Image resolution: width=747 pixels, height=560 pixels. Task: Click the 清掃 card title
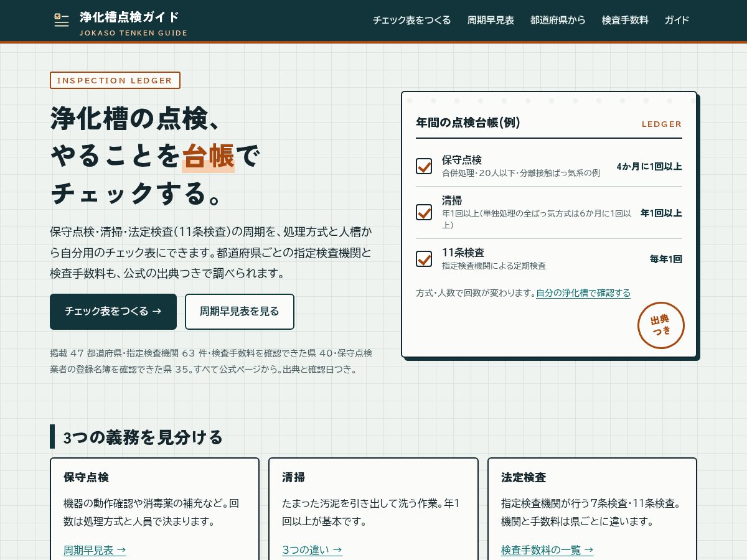tap(293, 477)
